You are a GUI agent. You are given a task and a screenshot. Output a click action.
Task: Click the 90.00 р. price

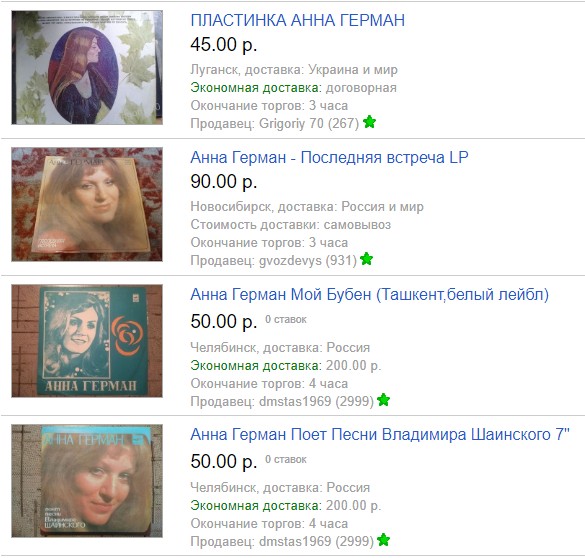[223, 182]
